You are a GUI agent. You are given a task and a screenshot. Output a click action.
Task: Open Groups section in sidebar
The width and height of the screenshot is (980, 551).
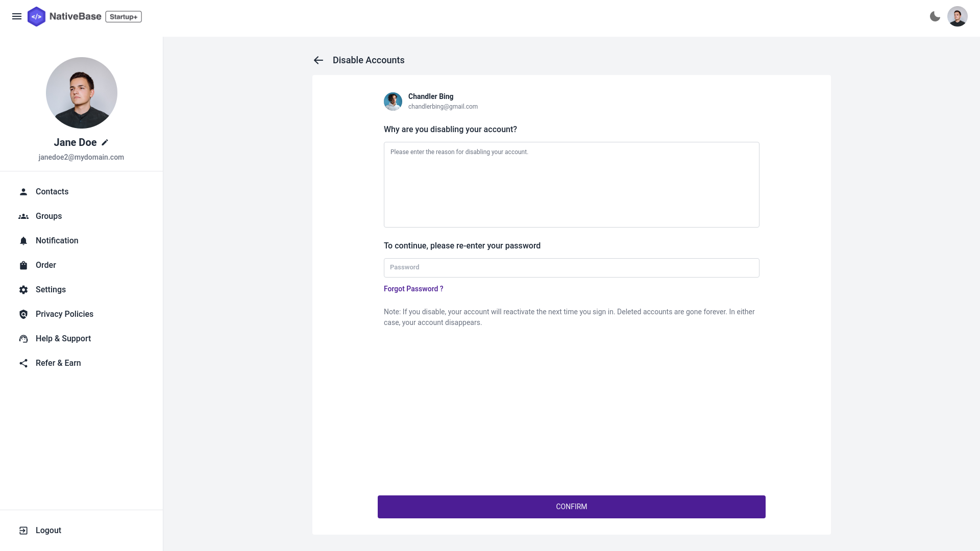[x=48, y=216]
